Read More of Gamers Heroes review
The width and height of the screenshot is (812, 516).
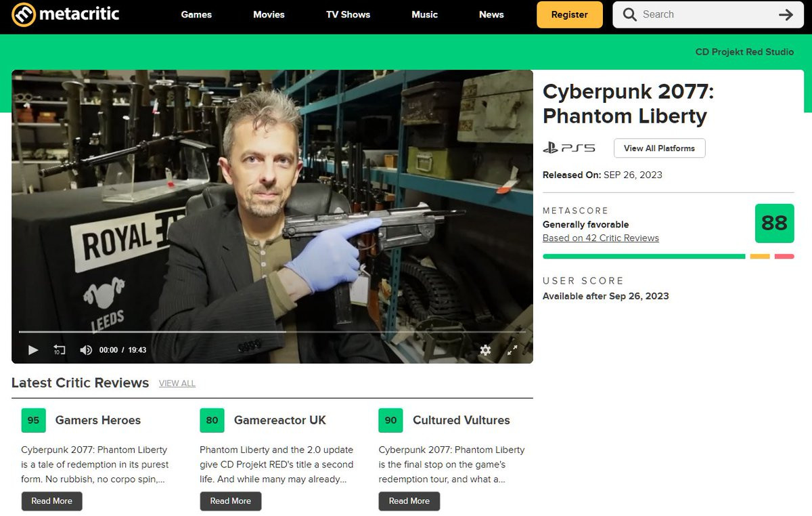click(x=51, y=501)
